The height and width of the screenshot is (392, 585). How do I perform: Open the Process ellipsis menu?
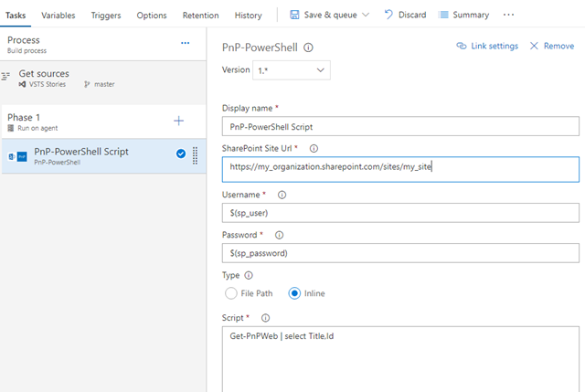186,43
